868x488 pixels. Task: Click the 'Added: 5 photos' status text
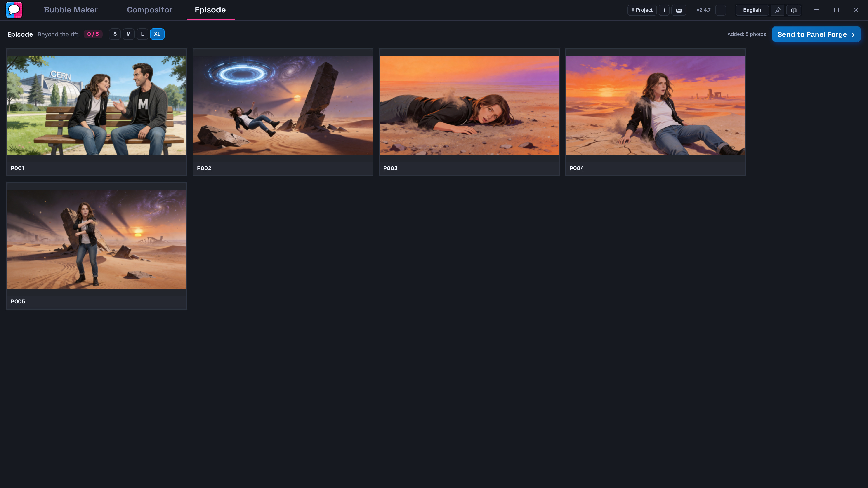(x=747, y=34)
